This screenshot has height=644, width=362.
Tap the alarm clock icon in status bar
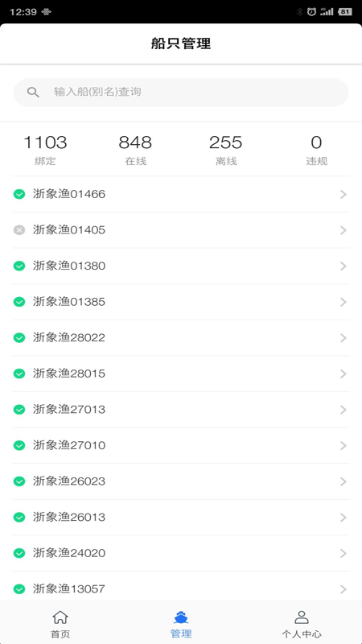point(312,12)
